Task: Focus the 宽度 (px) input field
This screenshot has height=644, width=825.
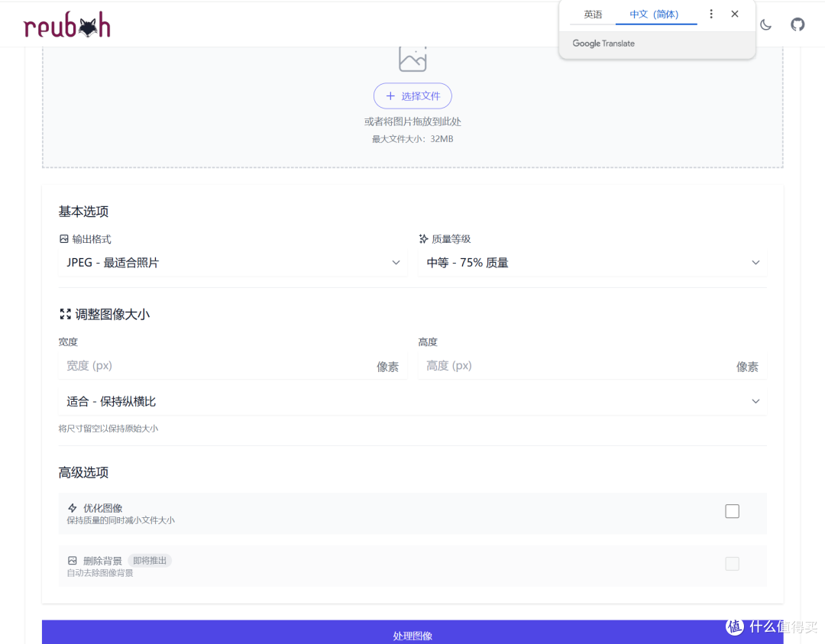Action: point(232,366)
